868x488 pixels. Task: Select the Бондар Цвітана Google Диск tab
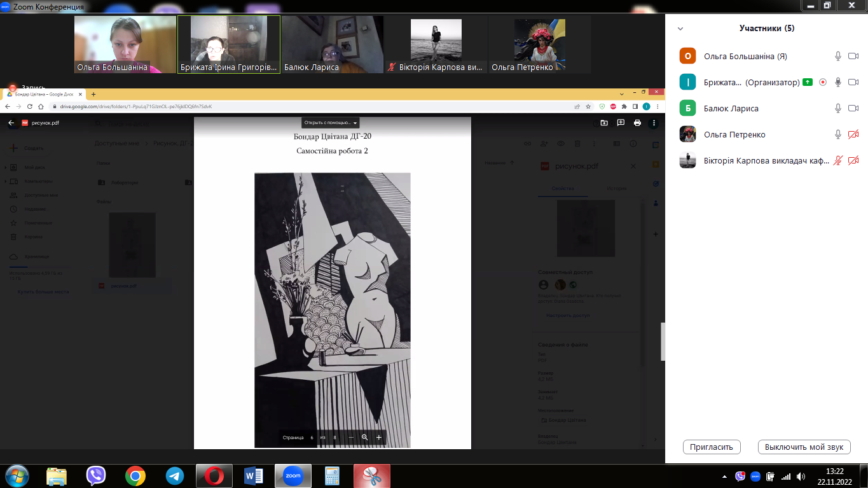[45, 94]
